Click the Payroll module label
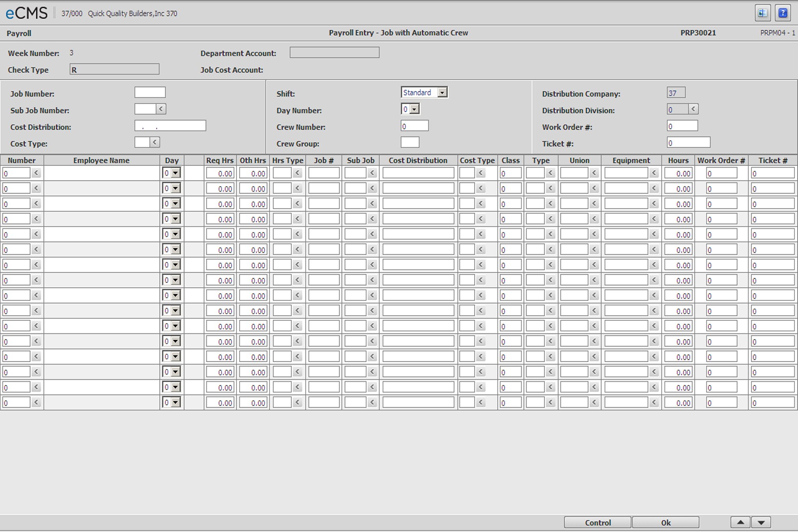798x532 pixels. coord(19,33)
